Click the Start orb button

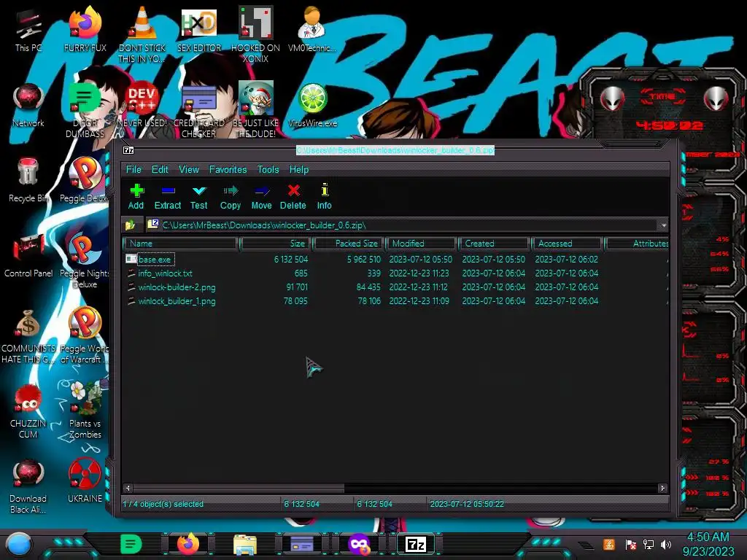click(18, 544)
